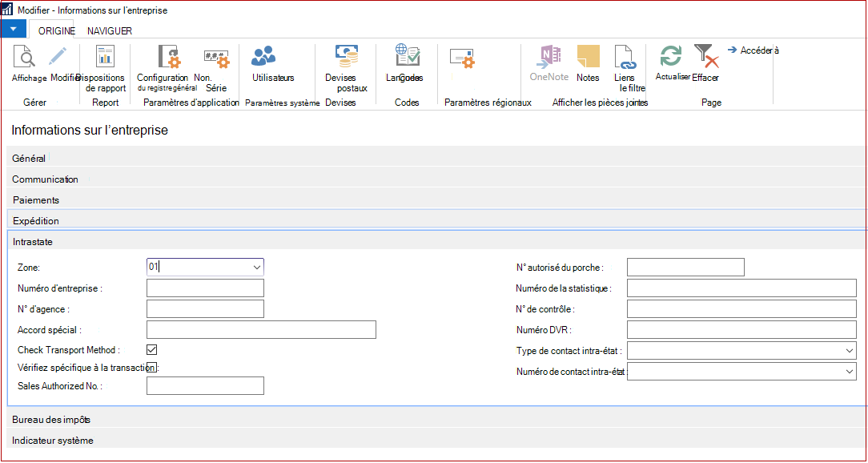
Task: Click the N° d'agence field
Action: 205,308
